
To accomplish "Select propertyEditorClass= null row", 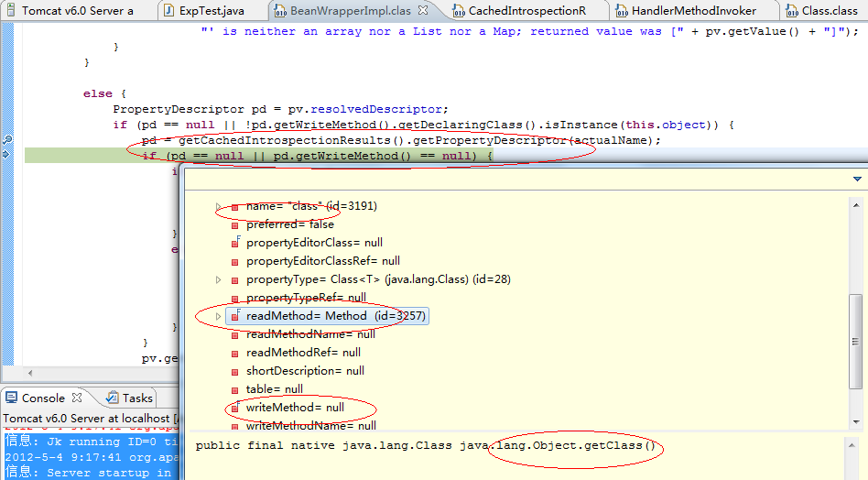I will point(314,243).
